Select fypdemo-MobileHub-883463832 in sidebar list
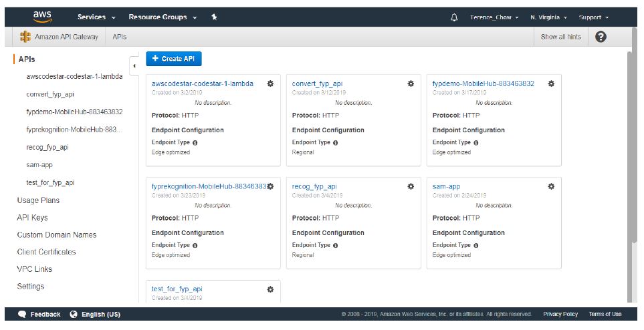Viewport: 644px width, 330px height. [x=74, y=112]
